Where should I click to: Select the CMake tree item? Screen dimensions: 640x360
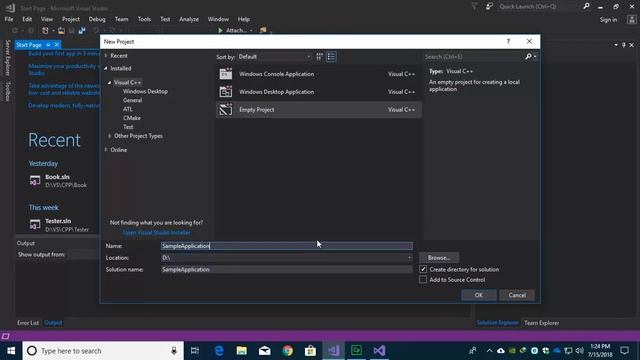point(132,118)
